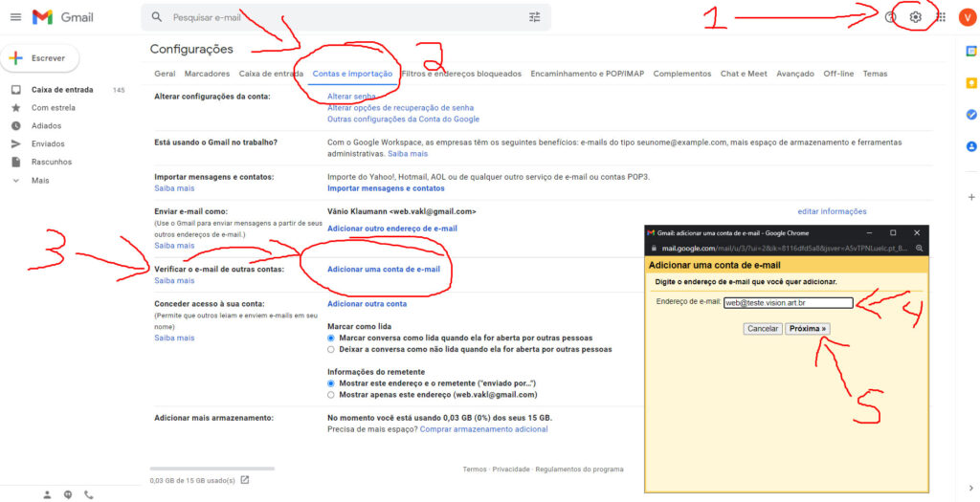Open the account avatar V
The height and width of the screenshot is (502, 980).
(x=966, y=17)
